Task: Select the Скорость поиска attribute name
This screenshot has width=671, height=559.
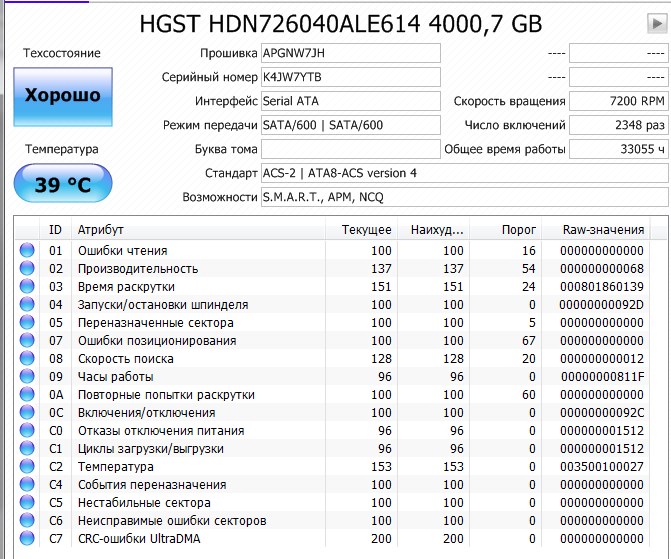Action: click(126, 359)
